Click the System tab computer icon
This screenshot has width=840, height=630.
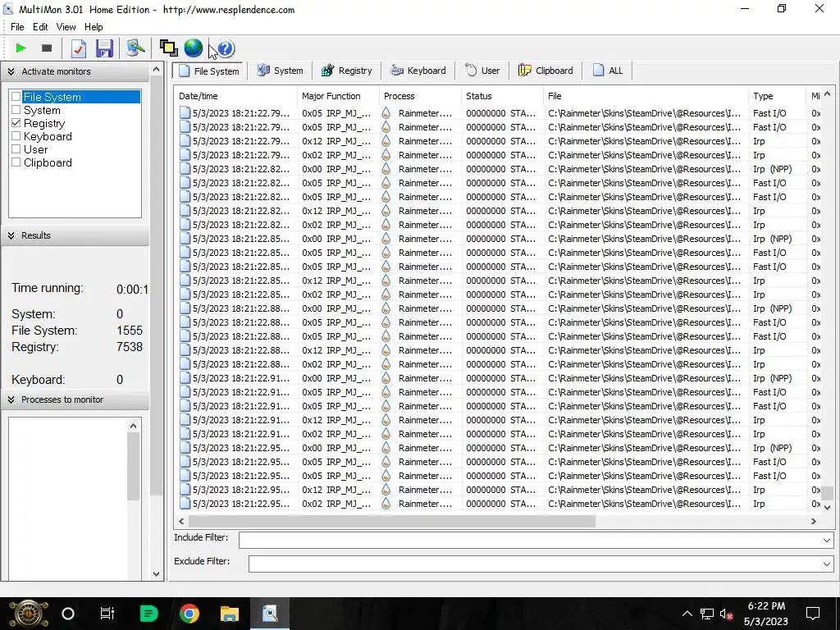[263, 71]
